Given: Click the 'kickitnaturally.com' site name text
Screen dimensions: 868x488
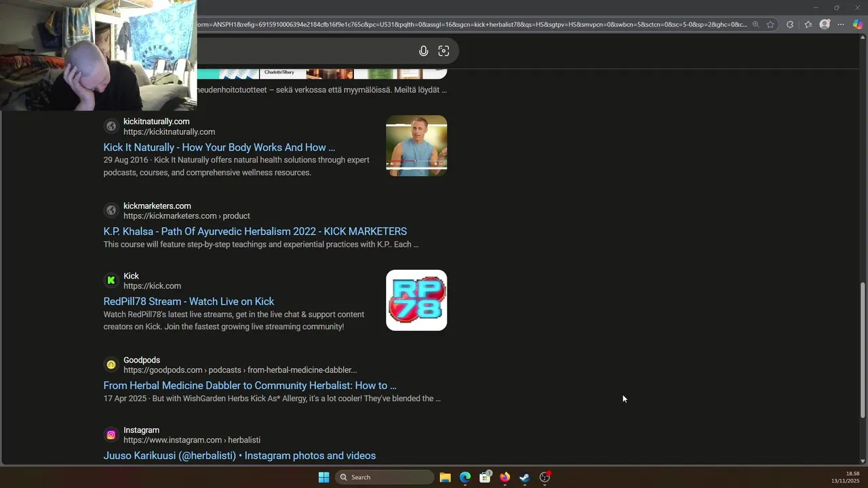Looking at the screenshot, I should coord(157,121).
